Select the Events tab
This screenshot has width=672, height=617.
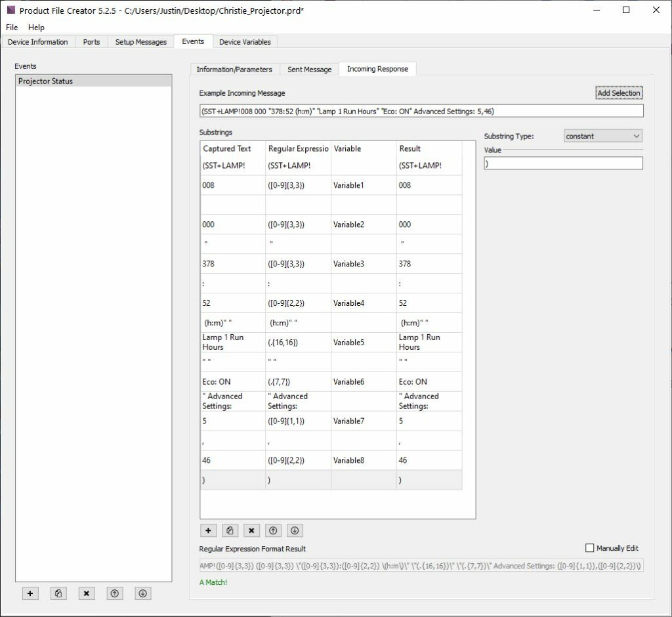point(193,41)
